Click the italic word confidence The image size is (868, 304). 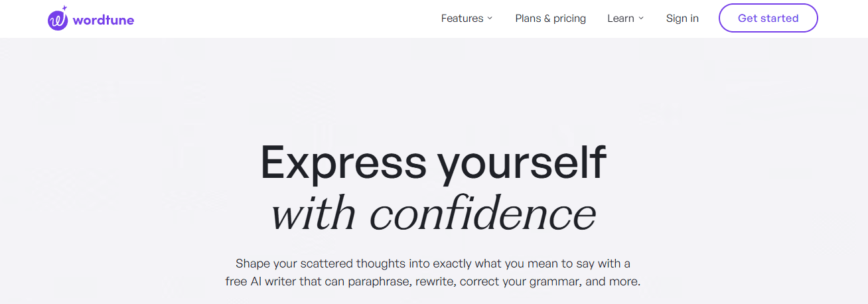(x=482, y=214)
